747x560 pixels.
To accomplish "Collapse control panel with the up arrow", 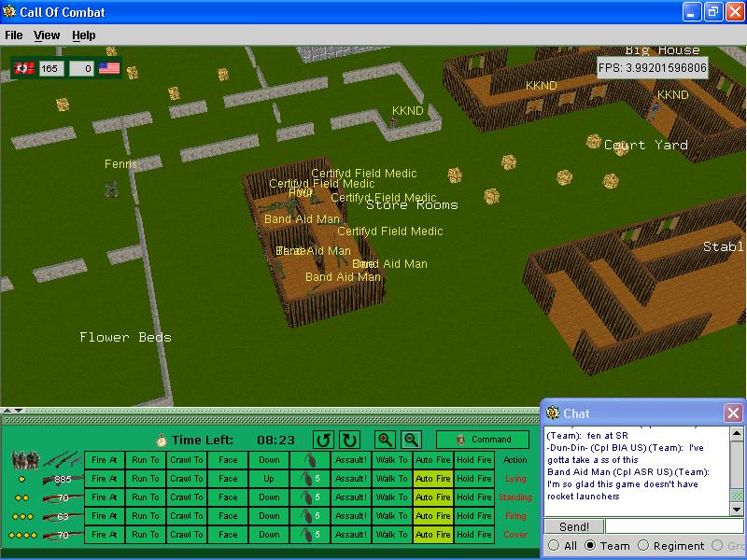I will [8, 411].
